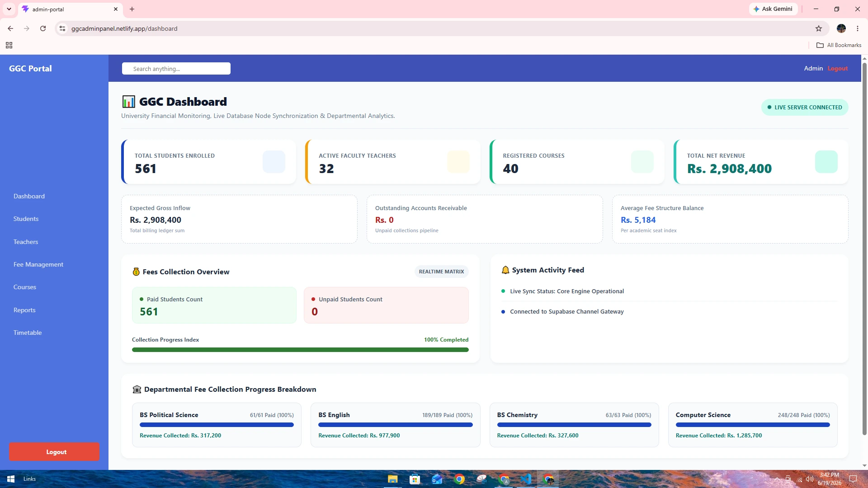
Task: Focus the Search anything input field
Action: (x=176, y=69)
